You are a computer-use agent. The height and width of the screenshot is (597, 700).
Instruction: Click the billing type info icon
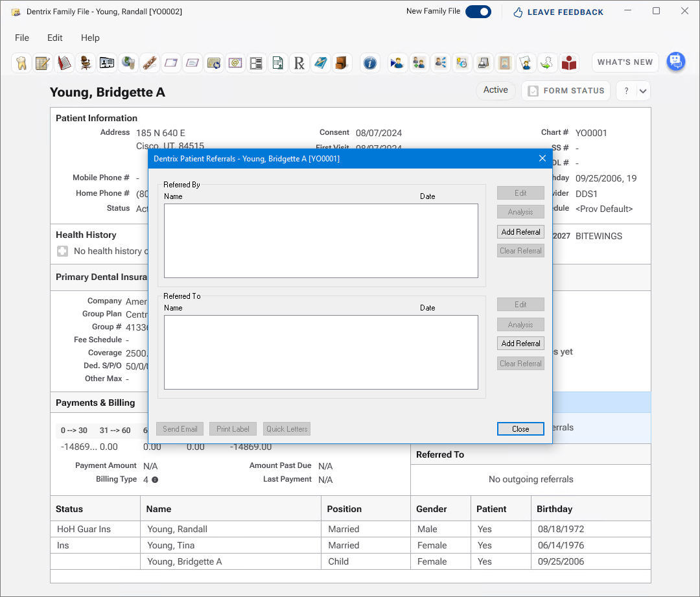[155, 480]
